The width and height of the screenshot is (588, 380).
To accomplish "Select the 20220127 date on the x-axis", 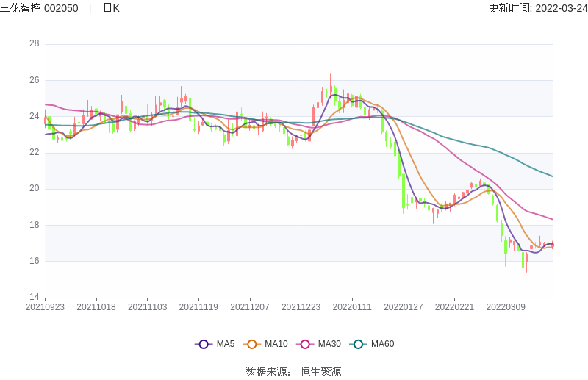I will coord(404,308).
